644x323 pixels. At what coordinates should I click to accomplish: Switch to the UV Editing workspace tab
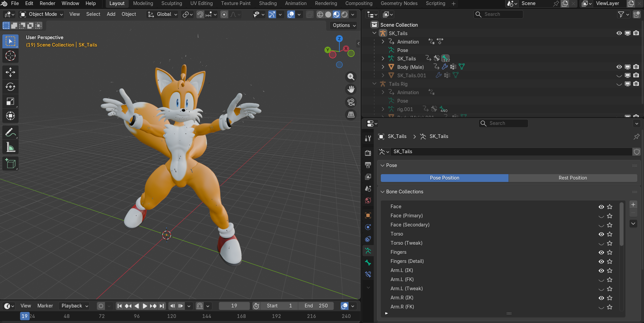(202, 3)
